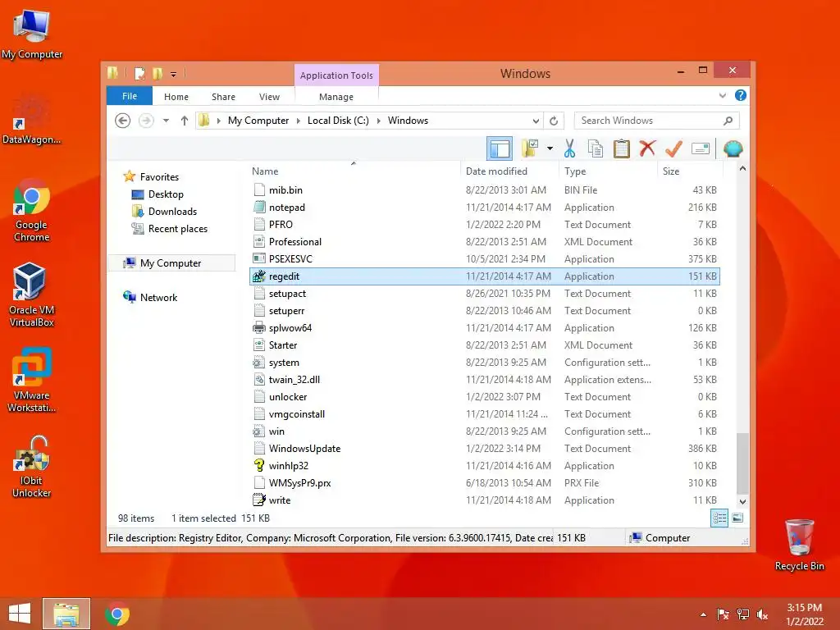
Task: Sort by Size column header
Action: pos(671,171)
